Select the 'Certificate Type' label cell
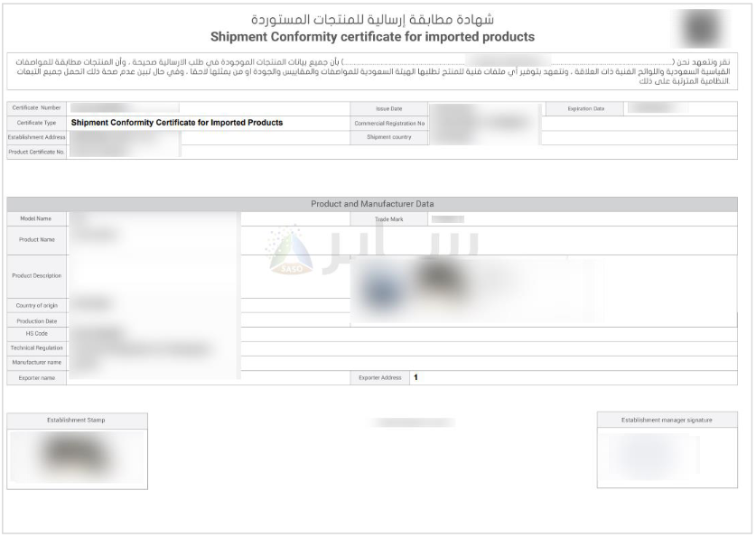This screenshot has width=756, height=537. tap(37, 123)
